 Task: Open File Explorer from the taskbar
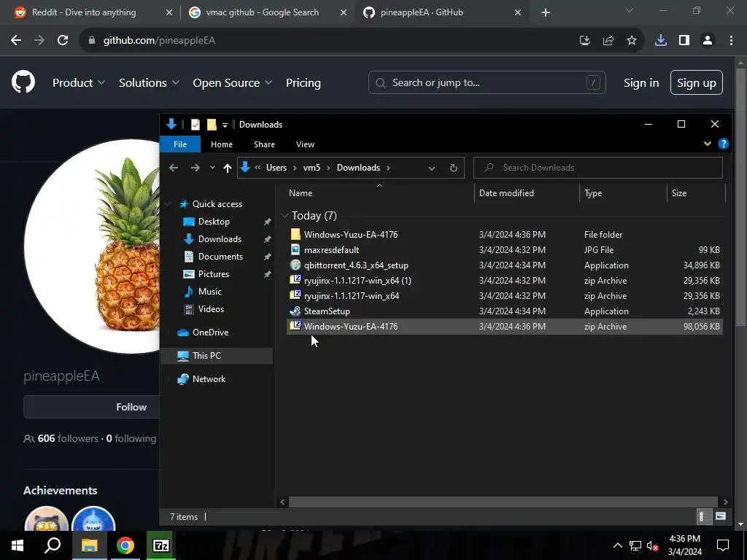(89, 545)
